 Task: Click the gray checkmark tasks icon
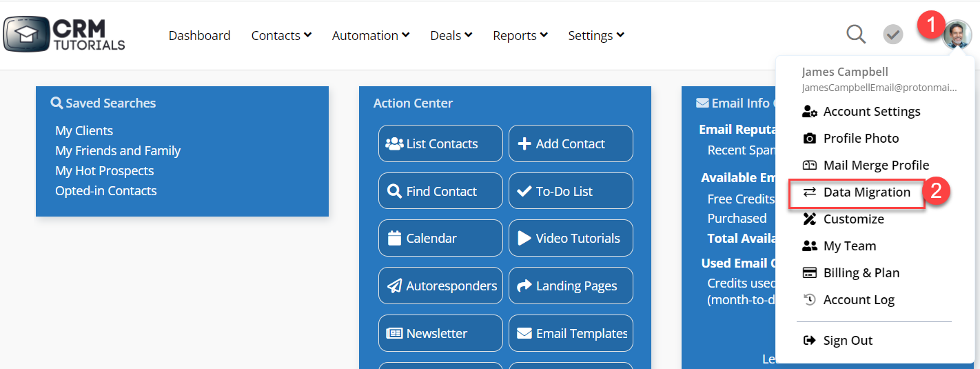893,34
